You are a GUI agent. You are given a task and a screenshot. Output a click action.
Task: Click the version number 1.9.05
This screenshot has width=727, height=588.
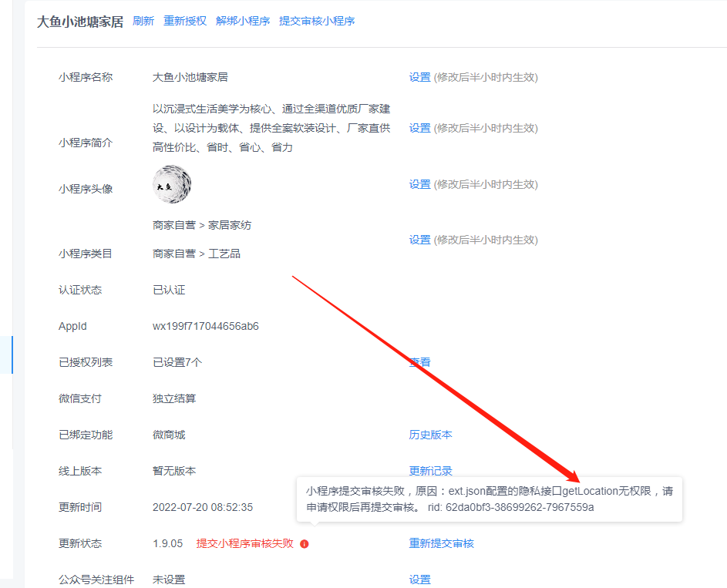coord(168,543)
